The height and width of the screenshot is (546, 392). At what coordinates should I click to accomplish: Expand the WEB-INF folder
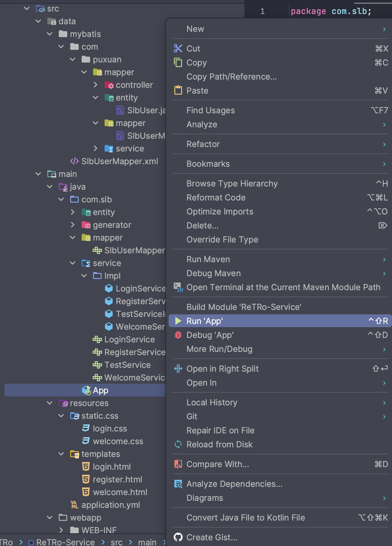(x=61, y=530)
